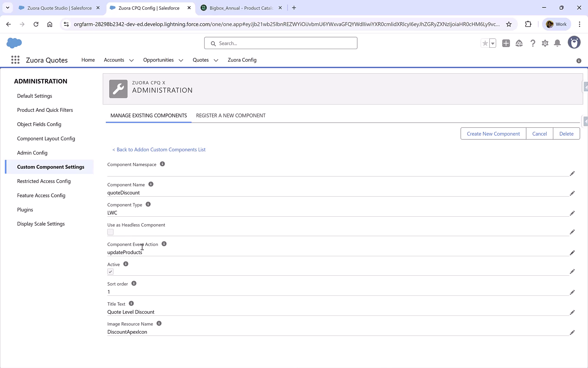This screenshot has width=588, height=368.
Task: Bookmark the page with the address bar star
Action: pyautogui.click(x=509, y=24)
